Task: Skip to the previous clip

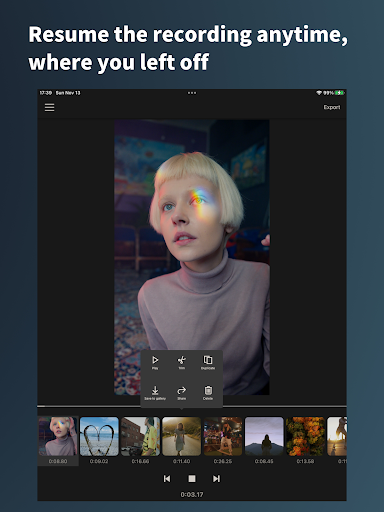Action: tap(167, 479)
